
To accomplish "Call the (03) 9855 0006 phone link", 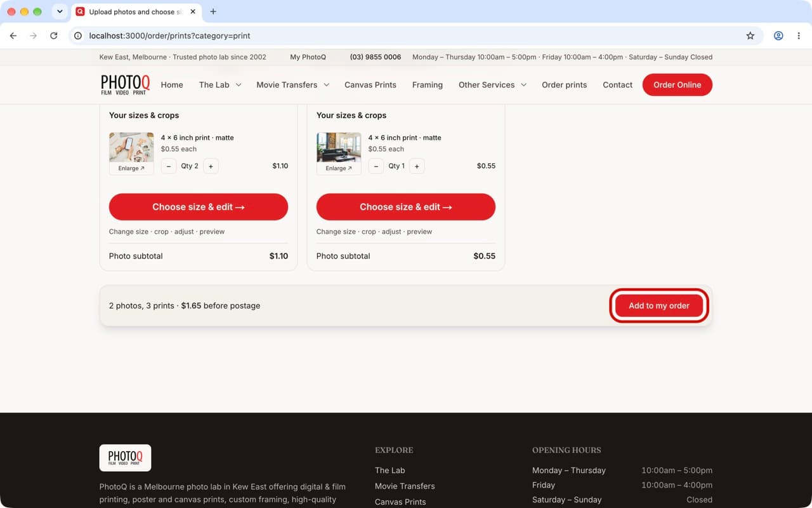I will (x=376, y=57).
